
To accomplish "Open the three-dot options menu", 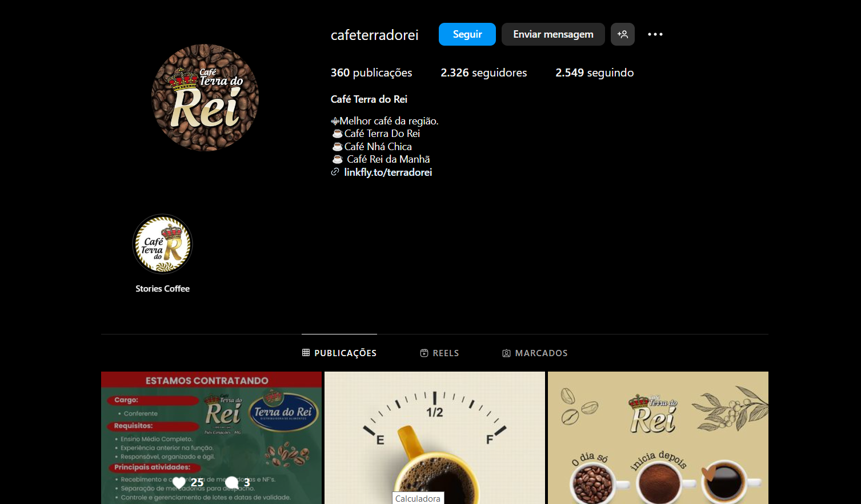I will pyautogui.click(x=655, y=34).
